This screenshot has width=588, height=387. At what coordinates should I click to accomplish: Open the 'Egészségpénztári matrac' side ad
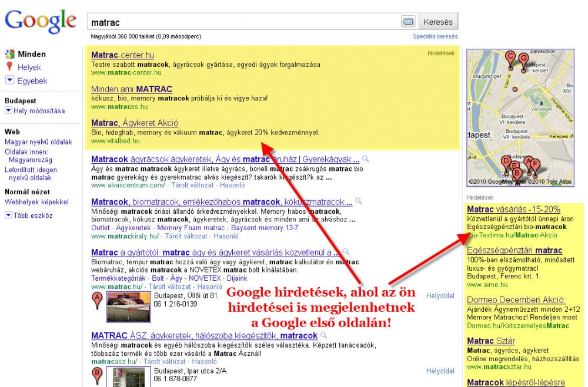click(514, 251)
